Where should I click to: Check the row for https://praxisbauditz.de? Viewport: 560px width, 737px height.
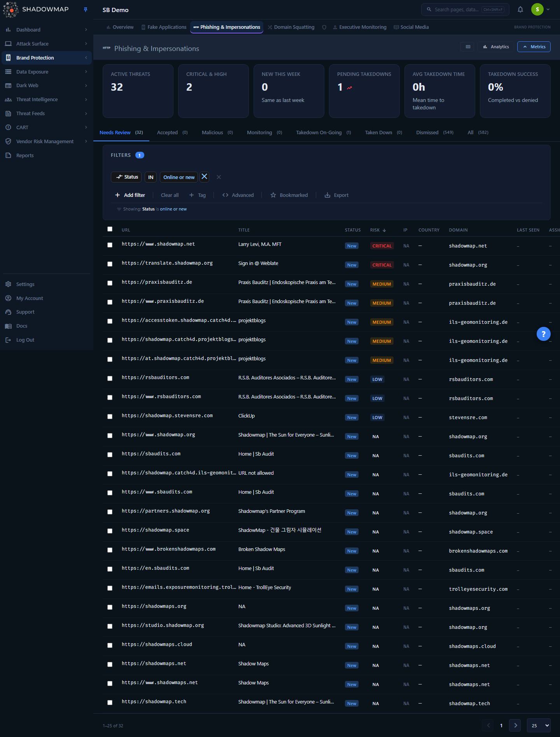[x=110, y=283]
